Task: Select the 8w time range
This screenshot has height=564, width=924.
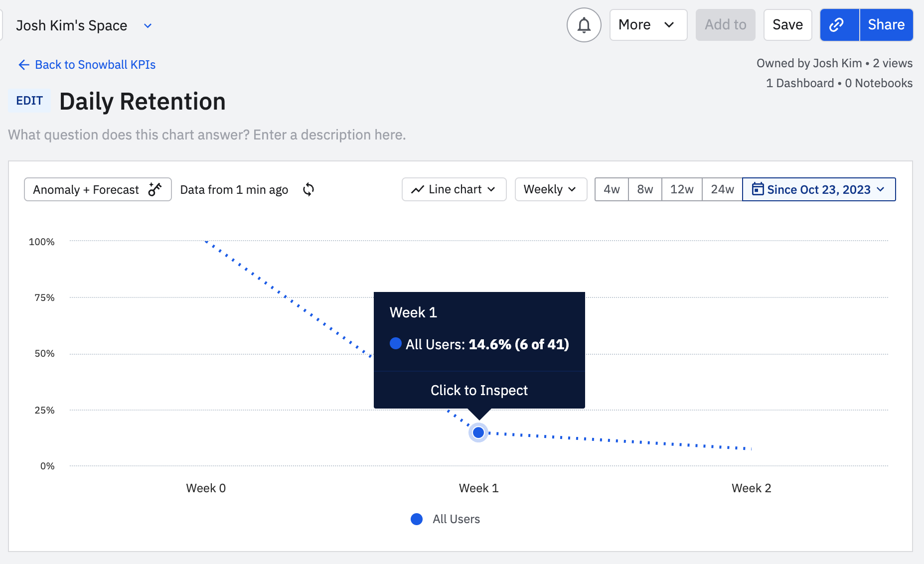Action: [x=645, y=189]
